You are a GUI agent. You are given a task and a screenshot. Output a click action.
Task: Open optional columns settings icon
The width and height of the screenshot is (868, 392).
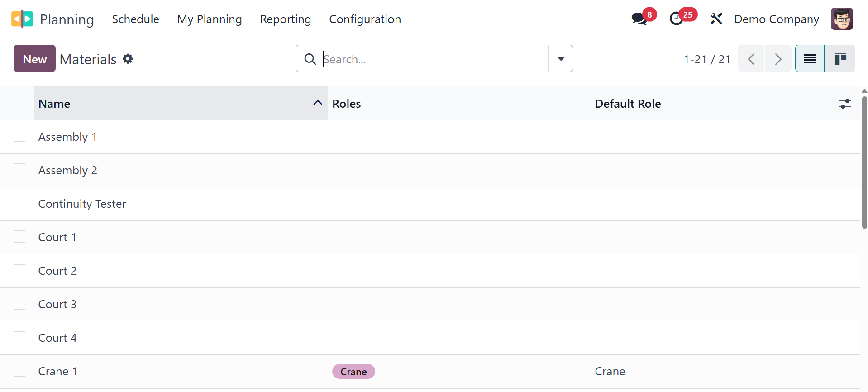[x=845, y=104]
